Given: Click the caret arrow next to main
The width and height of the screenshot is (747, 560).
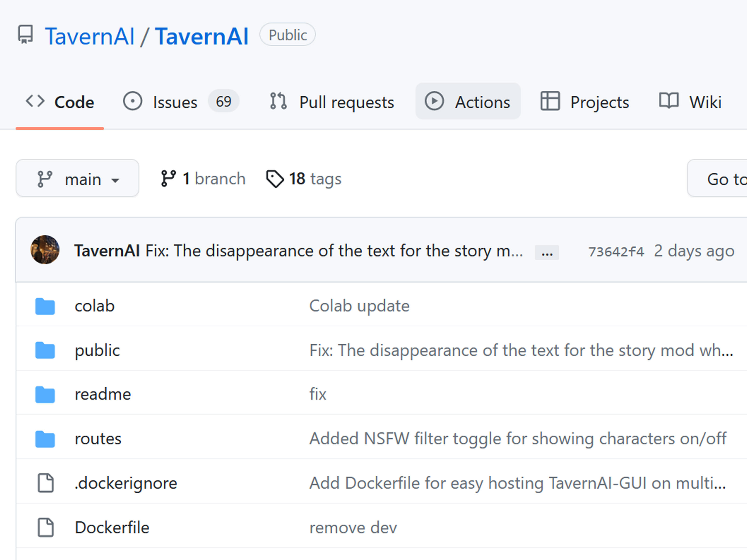Looking at the screenshot, I should (x=115, y=181).
